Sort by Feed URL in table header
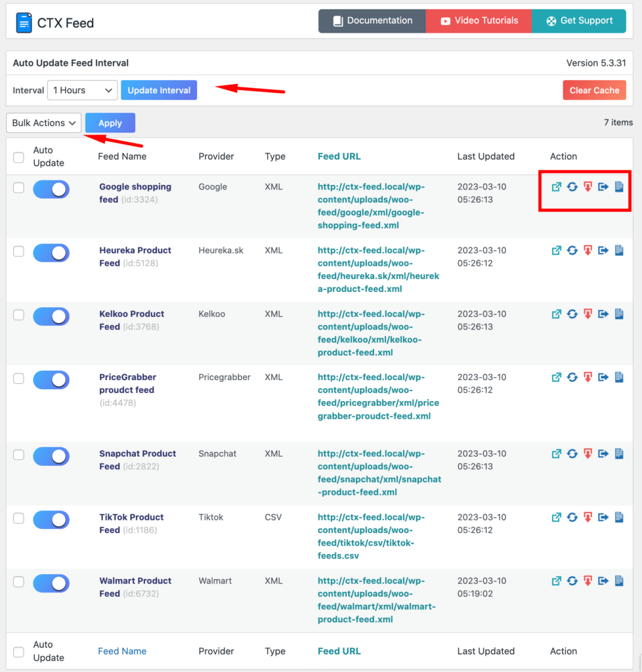This screenshot has height=672, width=642. tap(339, 156)
